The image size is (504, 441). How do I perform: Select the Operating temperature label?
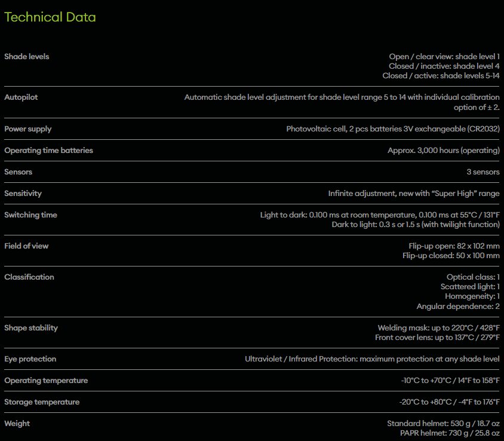coord(46,381)
